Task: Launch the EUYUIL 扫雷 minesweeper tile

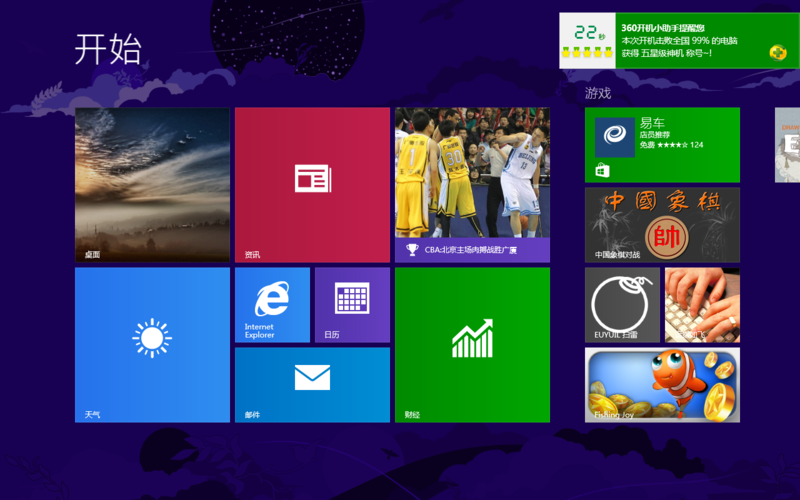Action: coord(622,305)
